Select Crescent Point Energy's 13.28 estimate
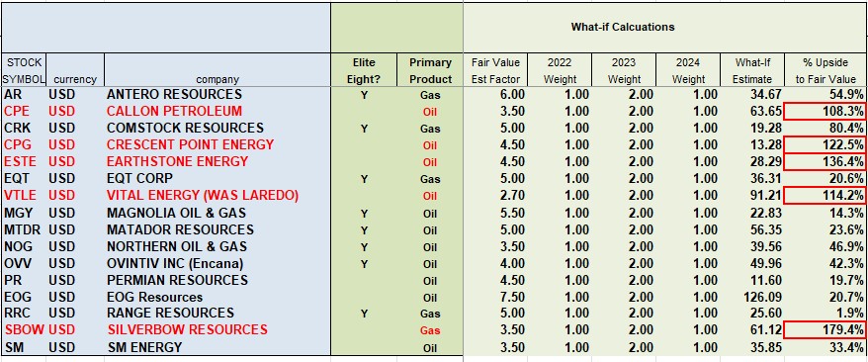 coord(761,145)
